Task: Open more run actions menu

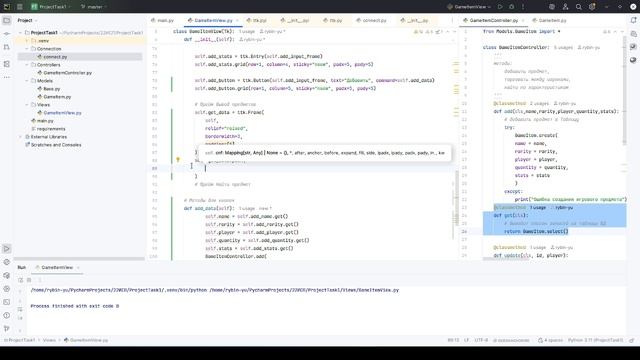Action: [523, 7]
